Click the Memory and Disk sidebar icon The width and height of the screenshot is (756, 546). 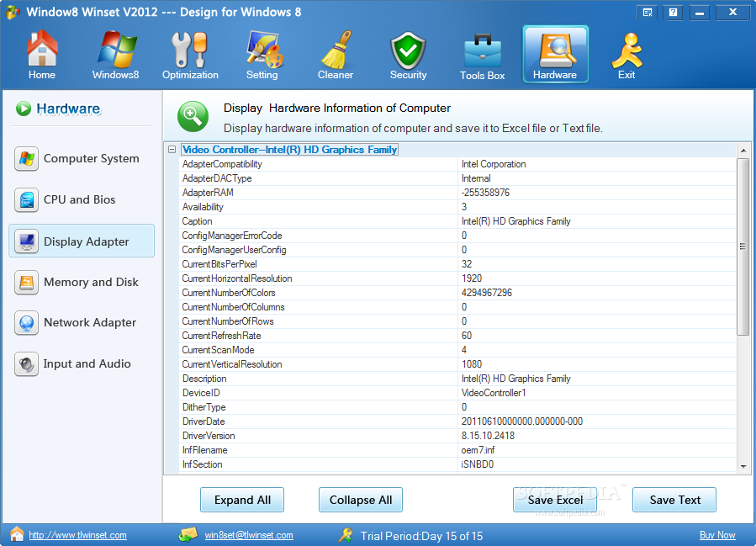[x=27, y=282]
